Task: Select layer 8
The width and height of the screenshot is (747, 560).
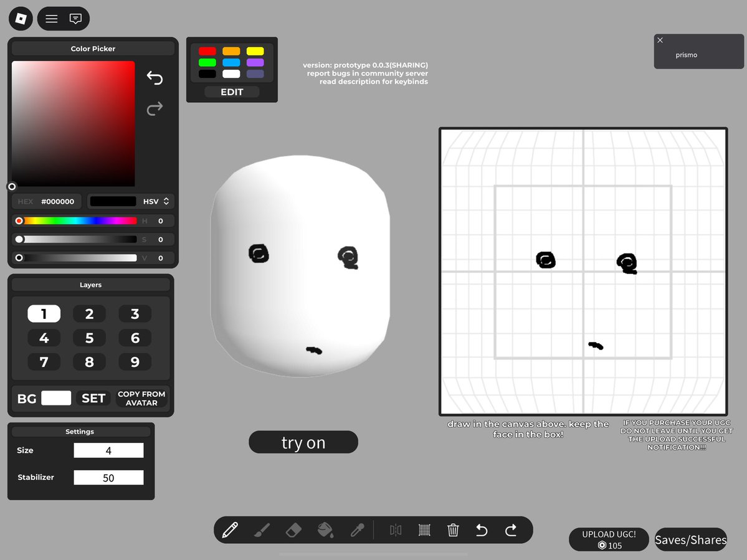Action: tap(89, 362)
